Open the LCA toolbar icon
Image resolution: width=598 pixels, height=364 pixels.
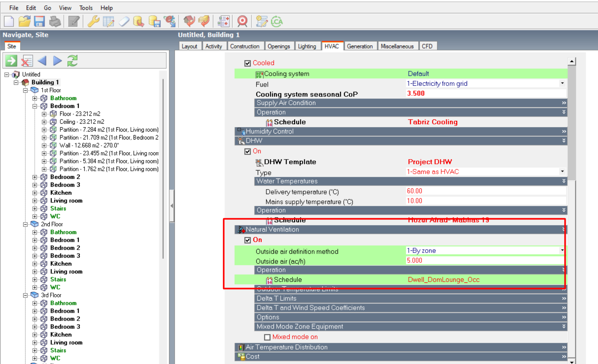tap(277, 21)
